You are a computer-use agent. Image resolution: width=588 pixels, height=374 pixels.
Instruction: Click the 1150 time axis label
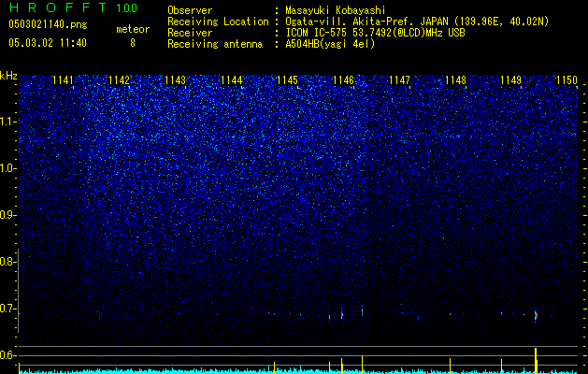point(567,80)
